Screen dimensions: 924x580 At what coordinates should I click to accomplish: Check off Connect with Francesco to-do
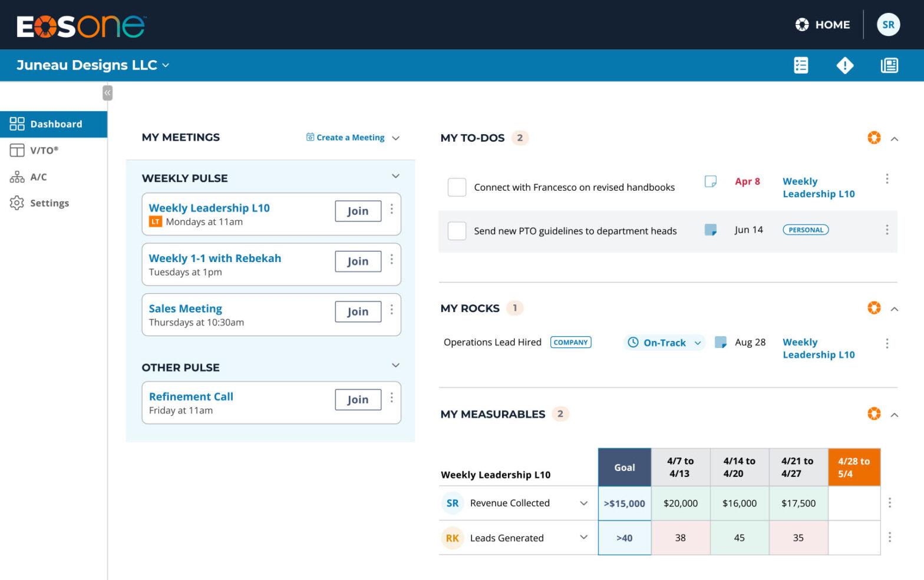click(457, 187)
